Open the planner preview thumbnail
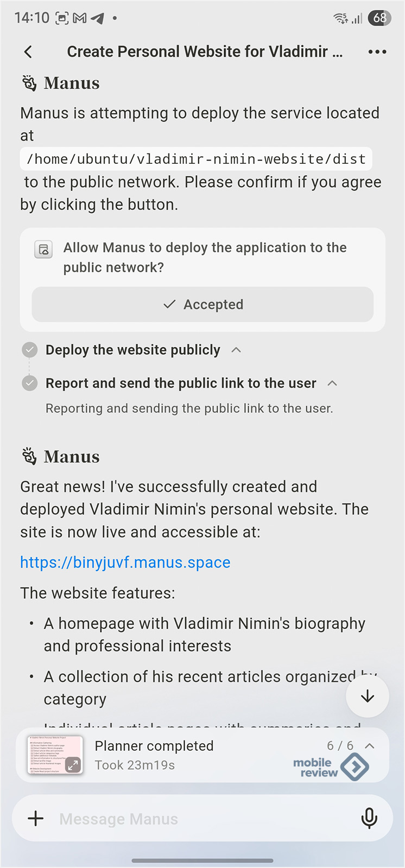The height and width of the screenshot is (868, 405). click(55, 755)
